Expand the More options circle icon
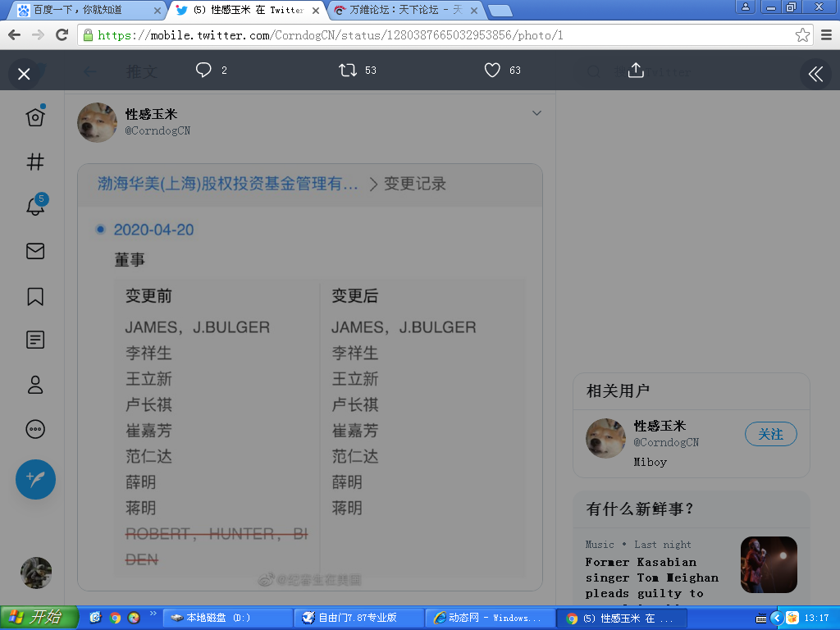Viewport: 840px width, 630px height. 35,428
